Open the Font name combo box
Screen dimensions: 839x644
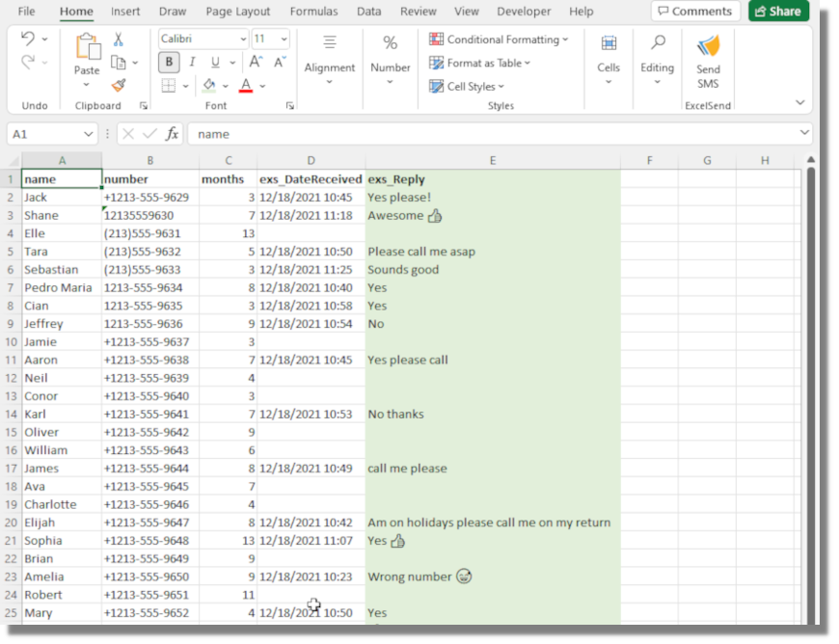pos(203,39)
